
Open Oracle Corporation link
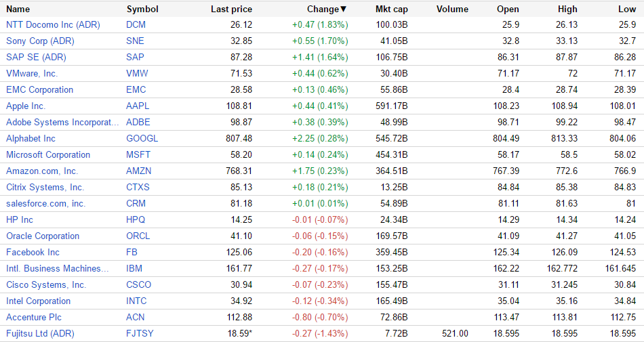(x=43, y=236)
